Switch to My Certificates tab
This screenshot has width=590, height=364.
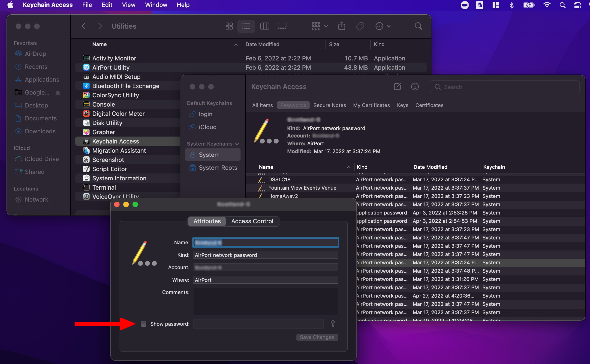[371, 105]
